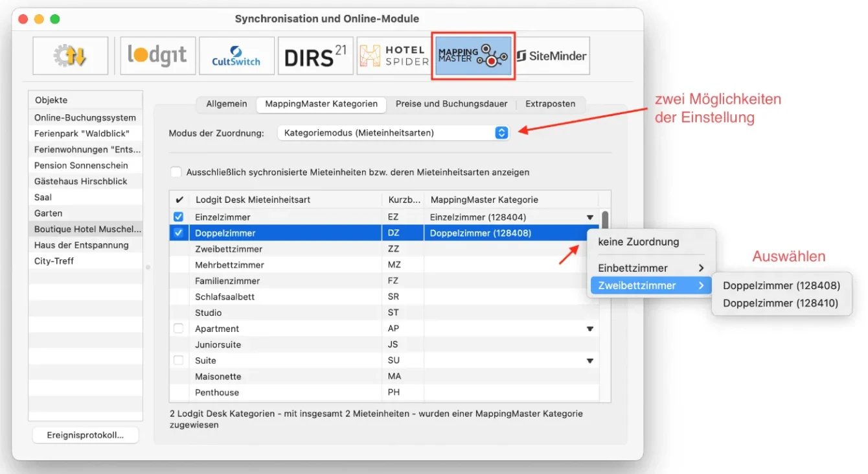Switch to the Allgemein tab
Image resolution: width=868 pixels, height=474 pixels.
(x=227, y=104)
